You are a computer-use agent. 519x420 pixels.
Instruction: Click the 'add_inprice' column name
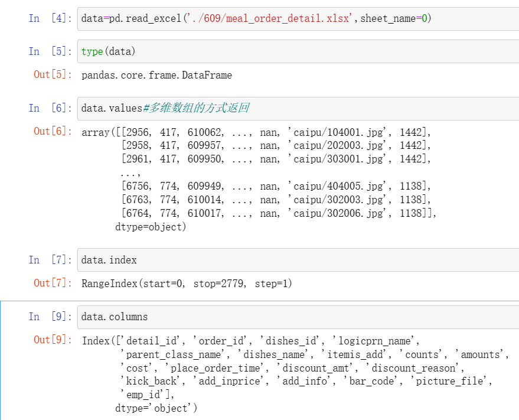[x=229, y=381]
